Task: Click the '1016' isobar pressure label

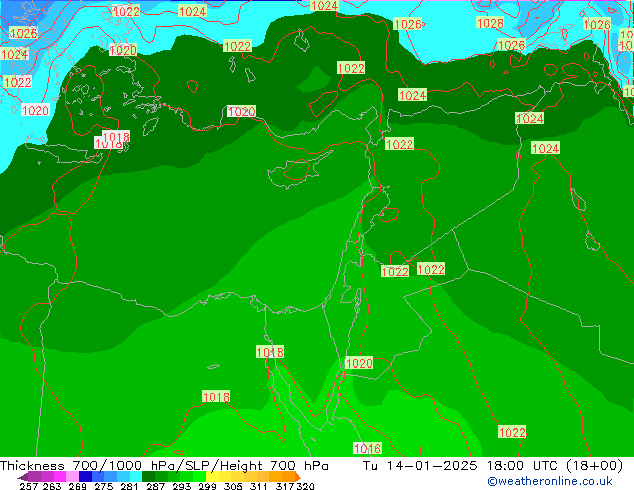Action: 367,448
